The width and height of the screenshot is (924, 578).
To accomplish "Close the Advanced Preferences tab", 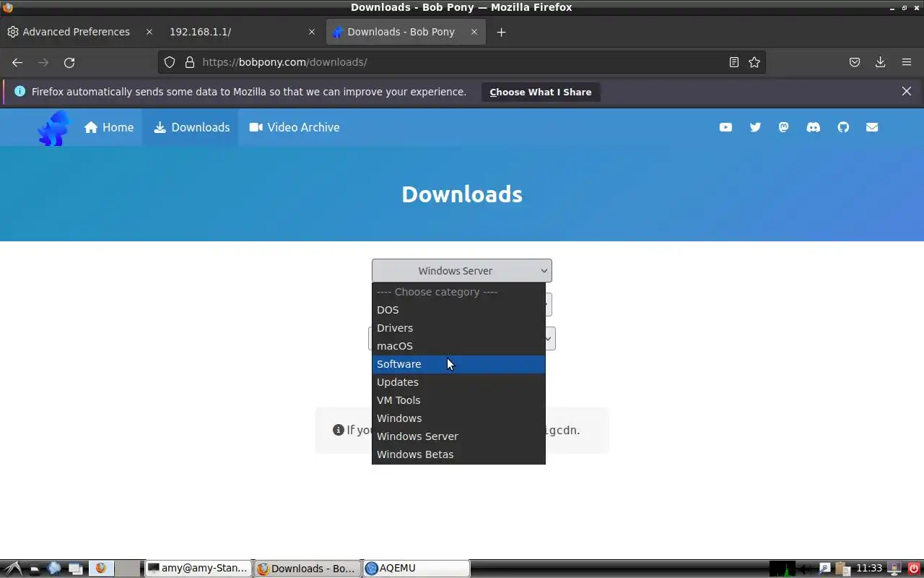I will (149, 32).
